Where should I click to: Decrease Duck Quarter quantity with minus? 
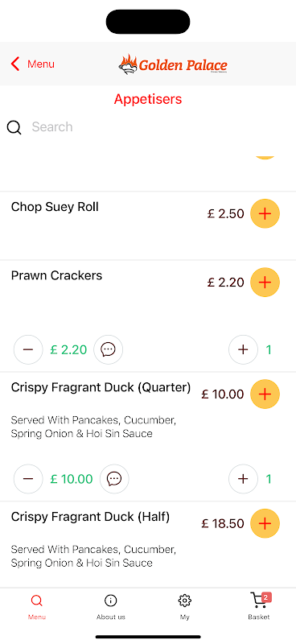coord(28,478)
